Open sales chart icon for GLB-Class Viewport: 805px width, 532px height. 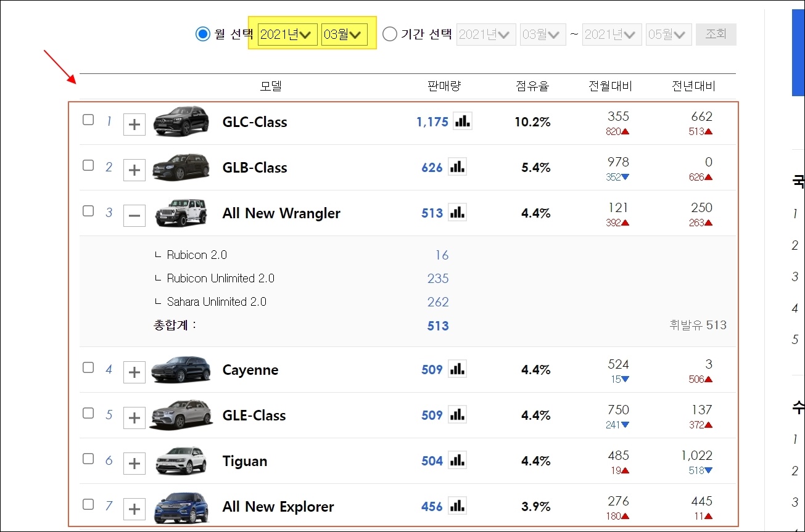pyautogui.click(x=457, y=166)
